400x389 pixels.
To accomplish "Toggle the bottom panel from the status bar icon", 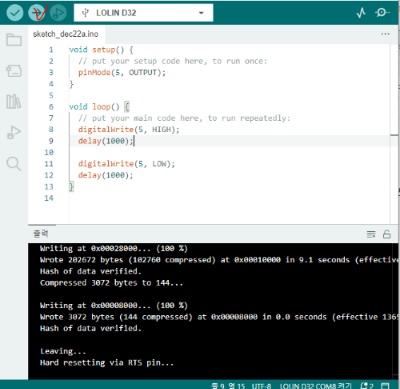I will pyautogui.click(x=385, y=386).
